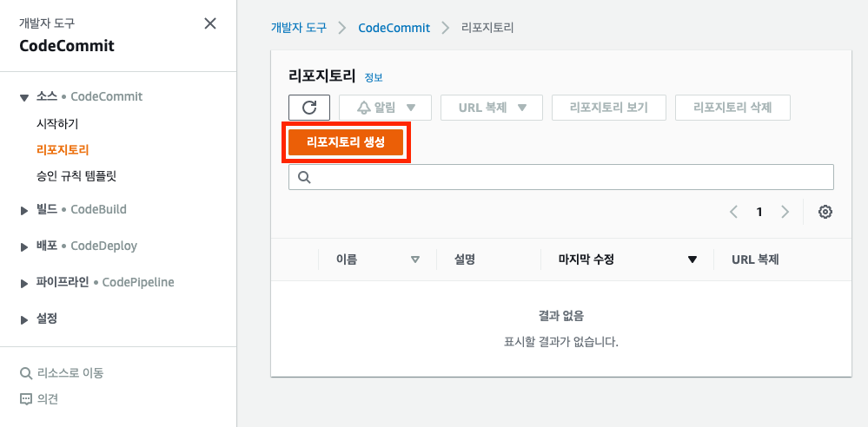This screenshot has width=868, height=427.
Task: Focus the repository search field
Action: pos(560,177)
